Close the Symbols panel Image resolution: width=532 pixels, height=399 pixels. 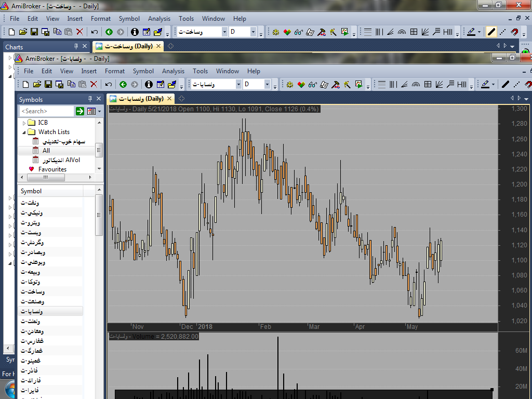99,99
